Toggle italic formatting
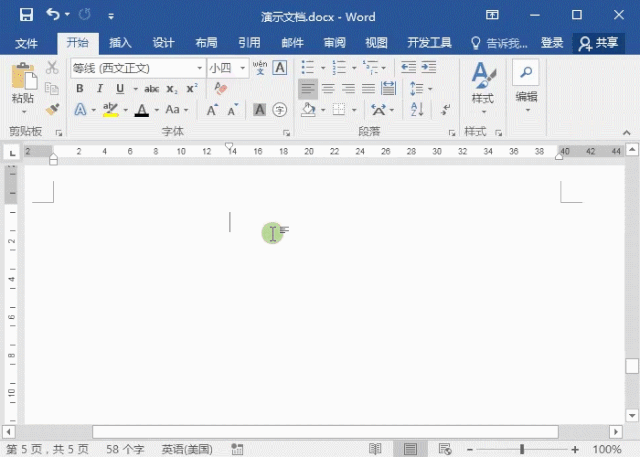The image size is (640, 457). pos(100,89)
